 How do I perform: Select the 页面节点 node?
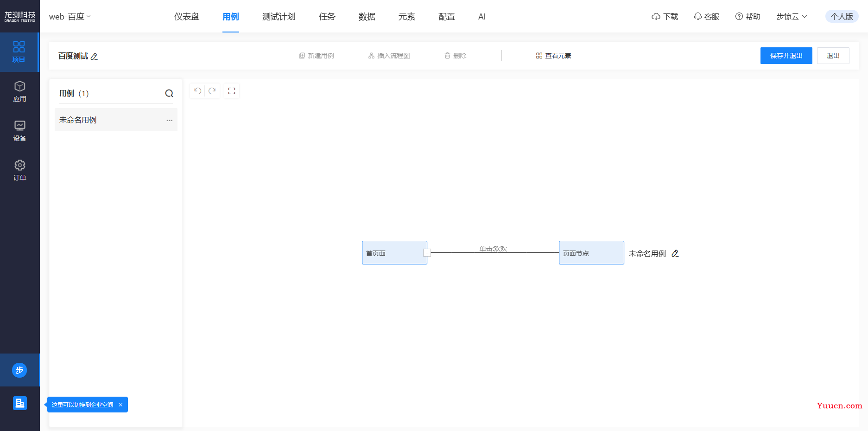591,253
